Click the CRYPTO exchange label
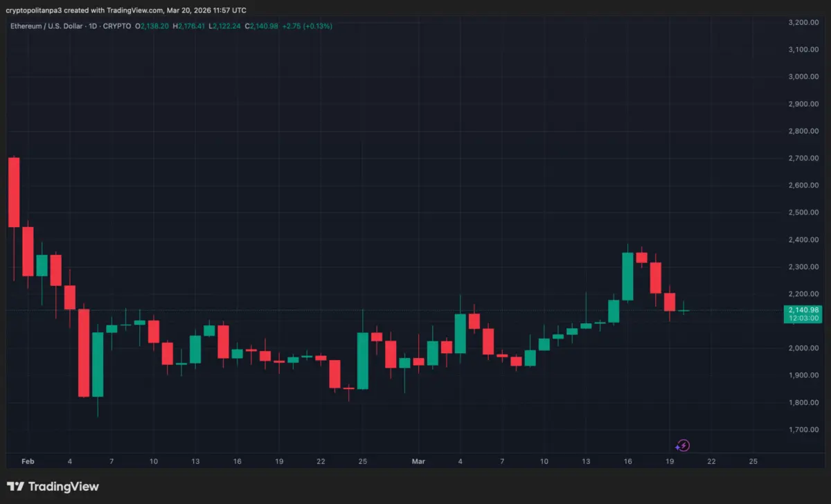The width and height of the screenshot is (831, 504). (117, 26)
